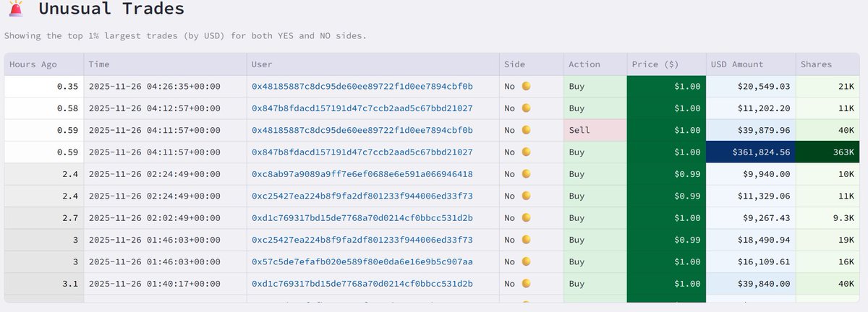This screenshot has width=868, height=312.
Task: Click the User column header
Action: (373, 64)
